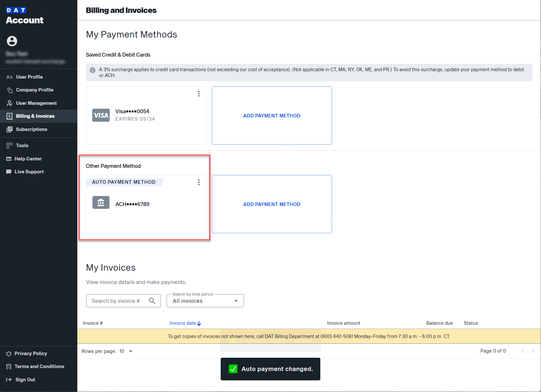
Task: Click the Visa••••0054 text
Action: [132, 111]
